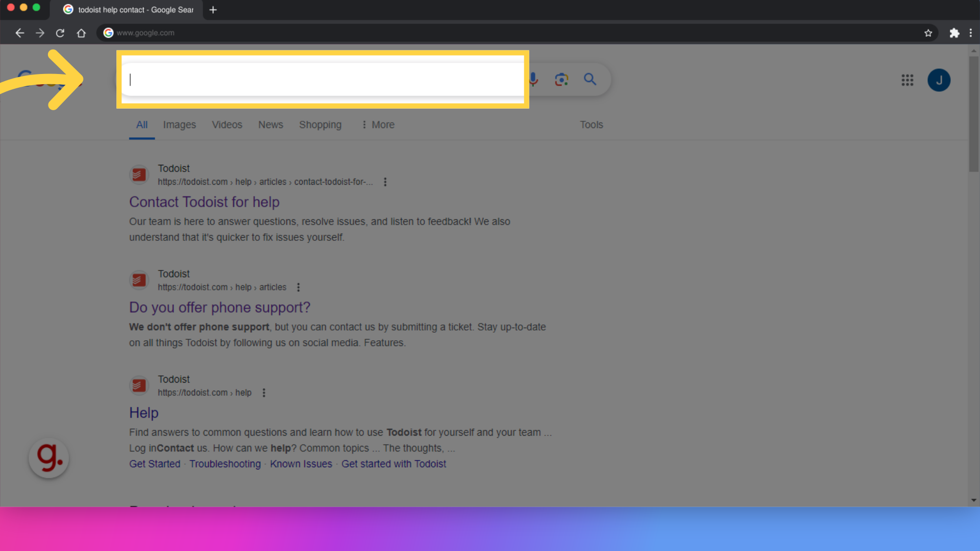Click the Google search input field
The width and height of the screenshot is (980, 551).
[323, 80]
